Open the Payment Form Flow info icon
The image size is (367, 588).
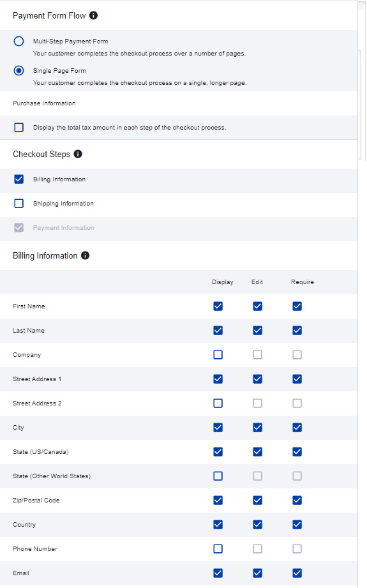[93, 15]
